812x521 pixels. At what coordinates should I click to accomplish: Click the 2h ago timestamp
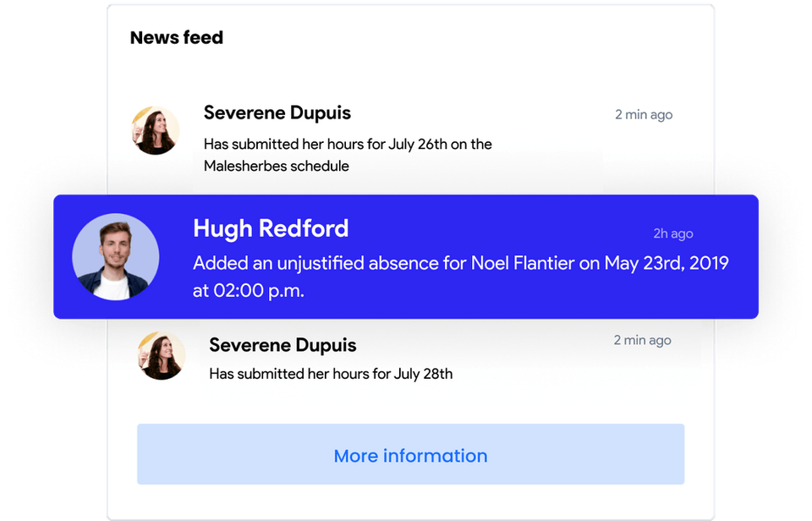672,233
